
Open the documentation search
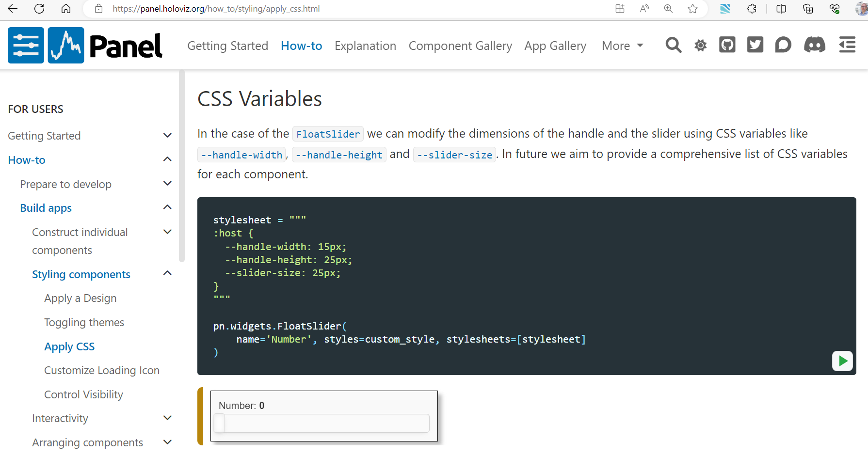pyautogui.click(x=674, y=45)
